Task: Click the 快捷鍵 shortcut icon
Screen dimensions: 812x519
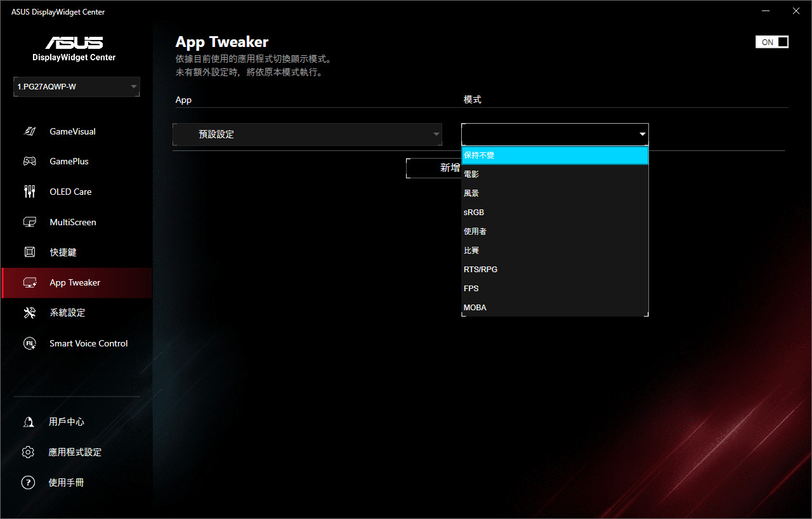Action: (30, 252)
